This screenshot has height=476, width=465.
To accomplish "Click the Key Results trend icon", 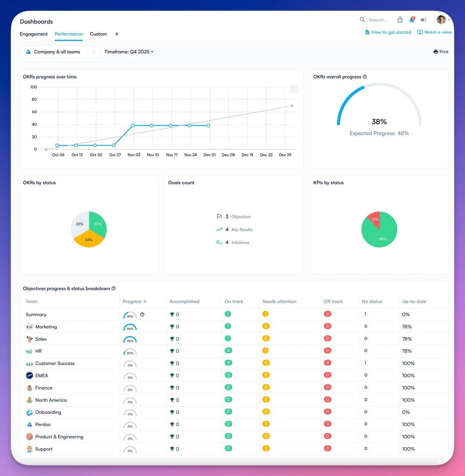I will click(219, 229).
